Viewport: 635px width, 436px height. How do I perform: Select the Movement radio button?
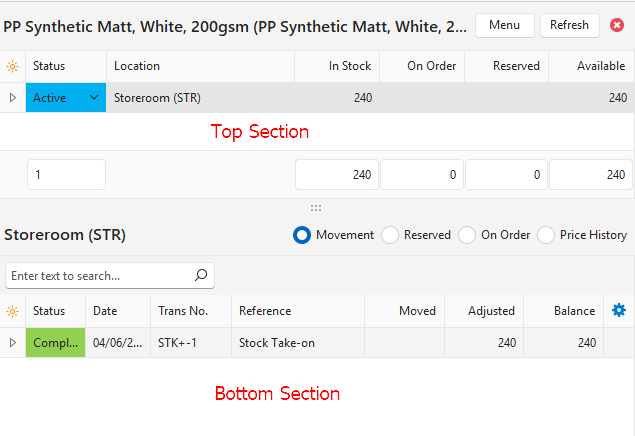point(301,235)
